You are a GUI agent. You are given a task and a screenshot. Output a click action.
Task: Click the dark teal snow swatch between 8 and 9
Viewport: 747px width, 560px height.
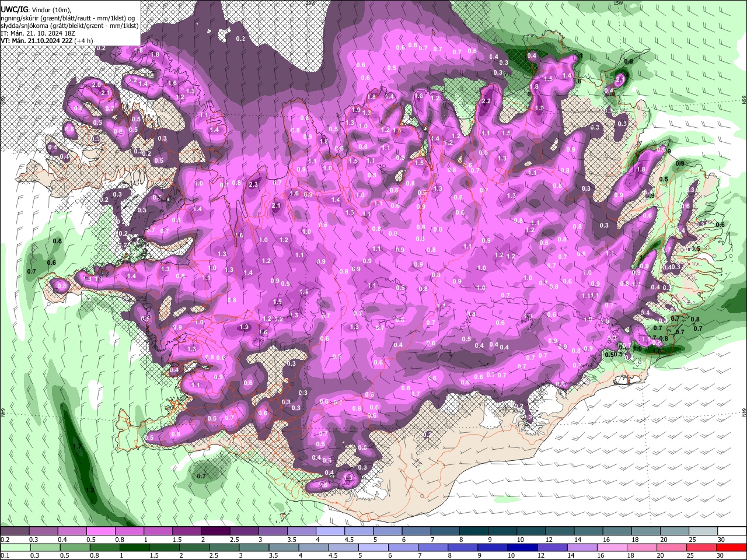pos(473,531)
